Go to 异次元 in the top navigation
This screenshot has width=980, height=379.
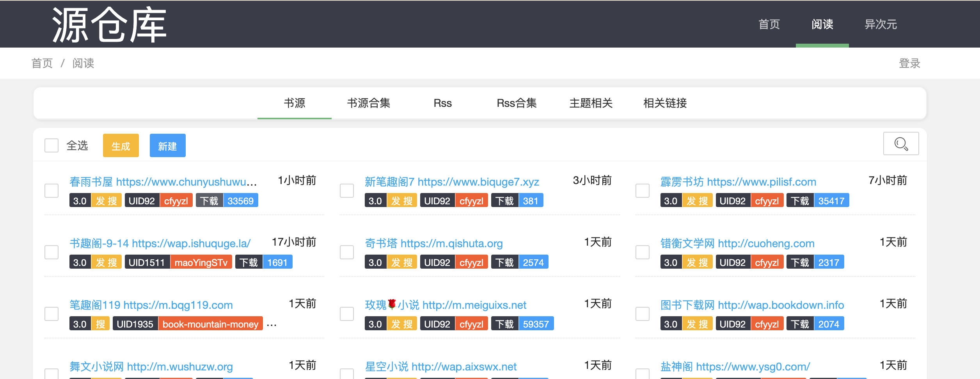click(x=881, y=25)
